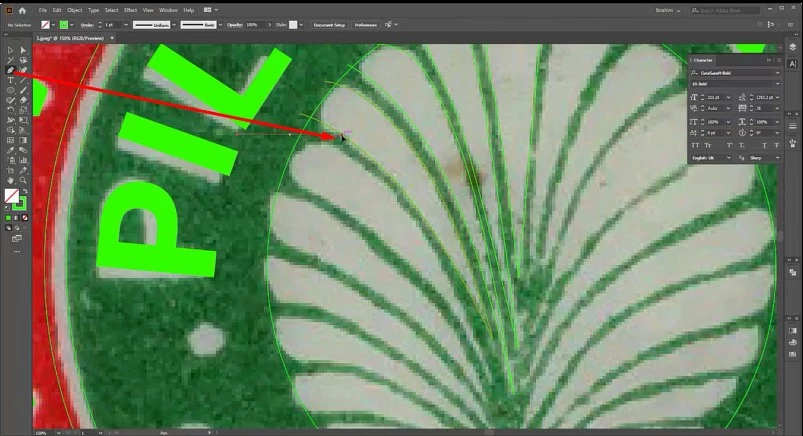Set paint mode to Gradient
The image size is (803, 436).
(x=16, y=218)
